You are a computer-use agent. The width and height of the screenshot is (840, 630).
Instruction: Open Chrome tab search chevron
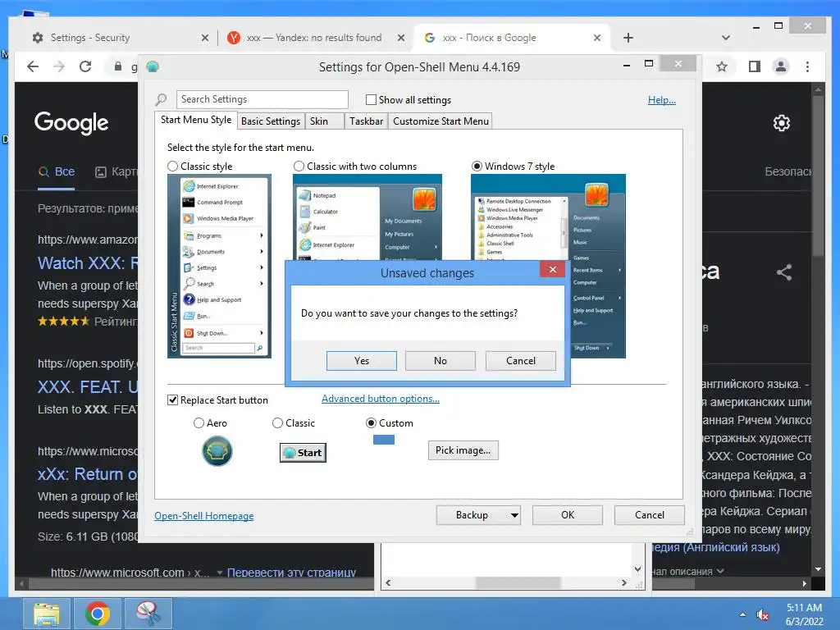pos(726,38)
